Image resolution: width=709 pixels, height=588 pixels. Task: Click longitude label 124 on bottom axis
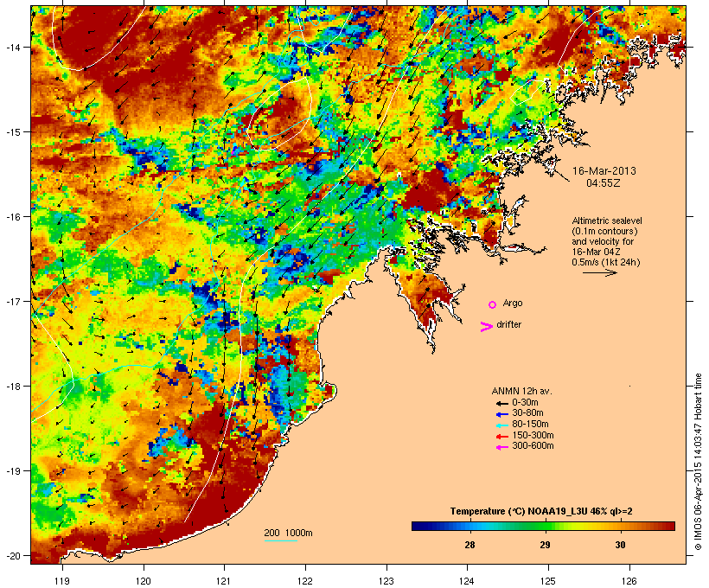[x=467, y=581]
